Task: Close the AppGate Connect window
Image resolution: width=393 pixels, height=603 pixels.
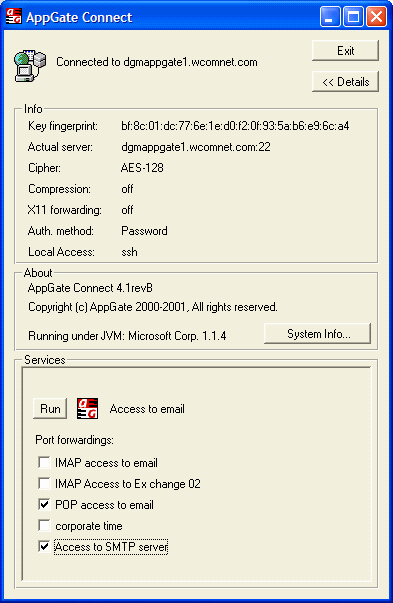Action: click(x=376, y=17)
